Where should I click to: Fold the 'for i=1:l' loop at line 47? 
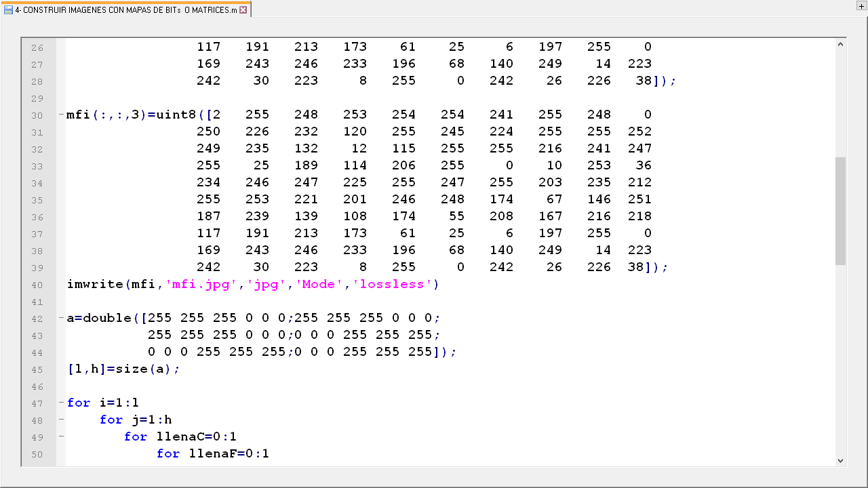(x=61, y=403)
